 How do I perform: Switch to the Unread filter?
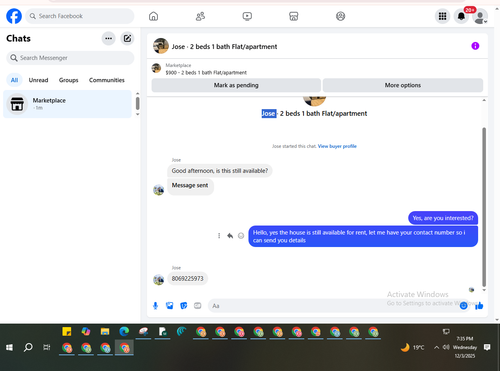tap(38, 80)
